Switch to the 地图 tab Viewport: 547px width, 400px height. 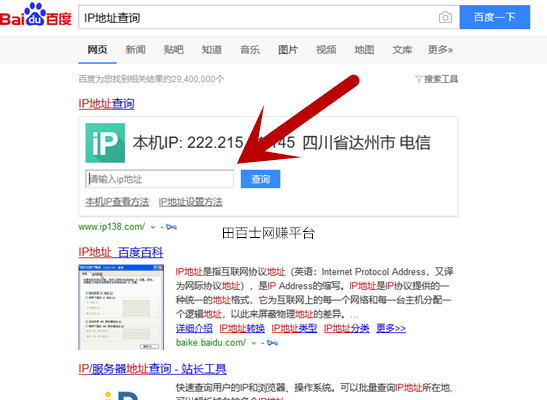364,50
